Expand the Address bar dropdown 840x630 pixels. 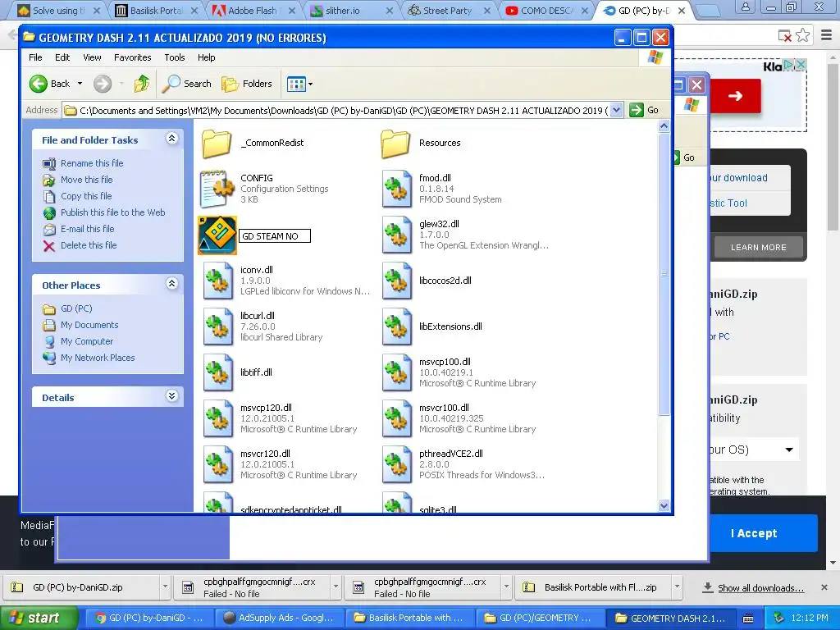[x=617, y=111]
